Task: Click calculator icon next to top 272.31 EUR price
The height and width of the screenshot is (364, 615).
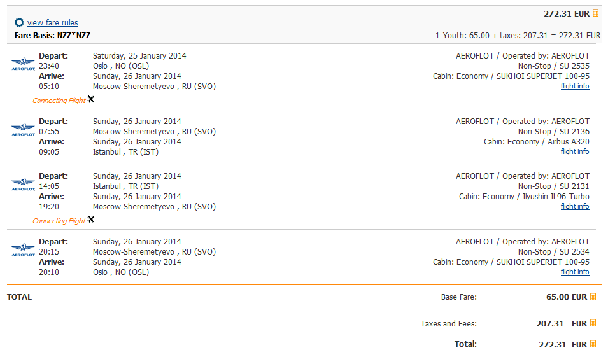Action: click(x=595, y=13)
